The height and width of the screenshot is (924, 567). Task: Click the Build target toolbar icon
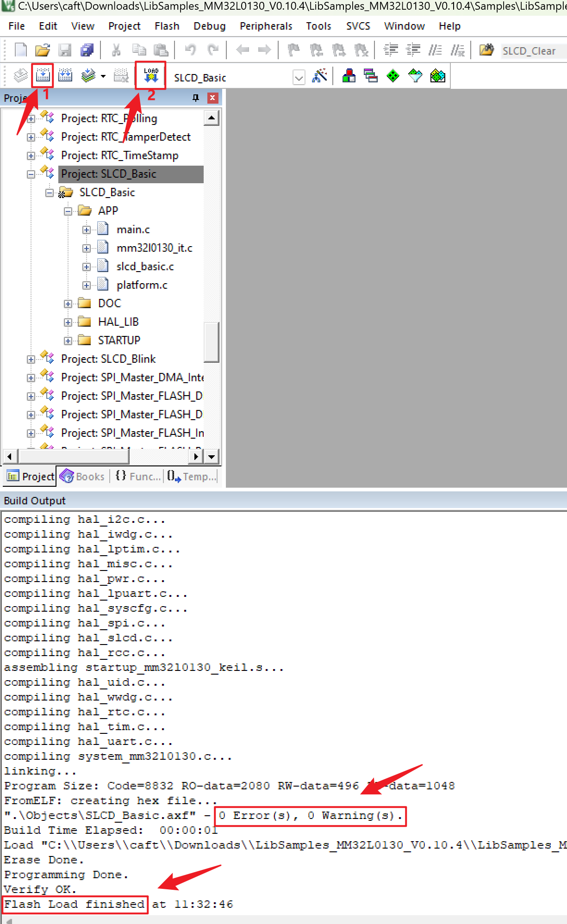pos(43,76)
